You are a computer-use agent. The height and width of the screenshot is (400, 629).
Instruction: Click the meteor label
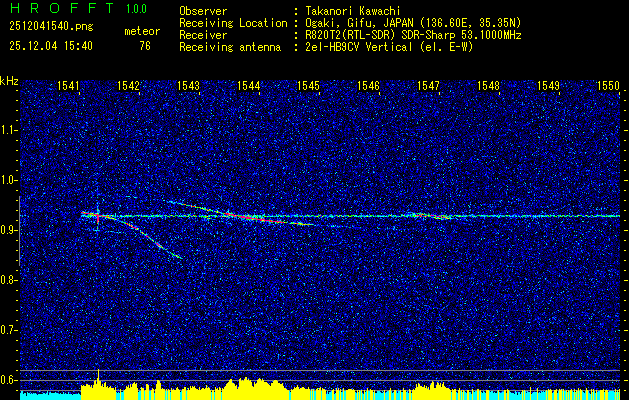(x=142, y=31)
